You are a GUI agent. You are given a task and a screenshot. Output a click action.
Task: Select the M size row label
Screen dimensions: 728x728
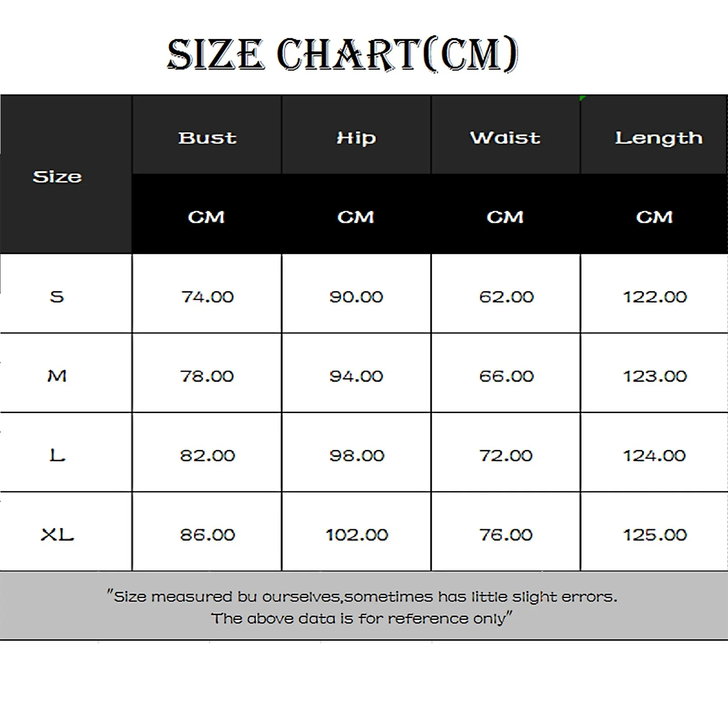(57, 376)
